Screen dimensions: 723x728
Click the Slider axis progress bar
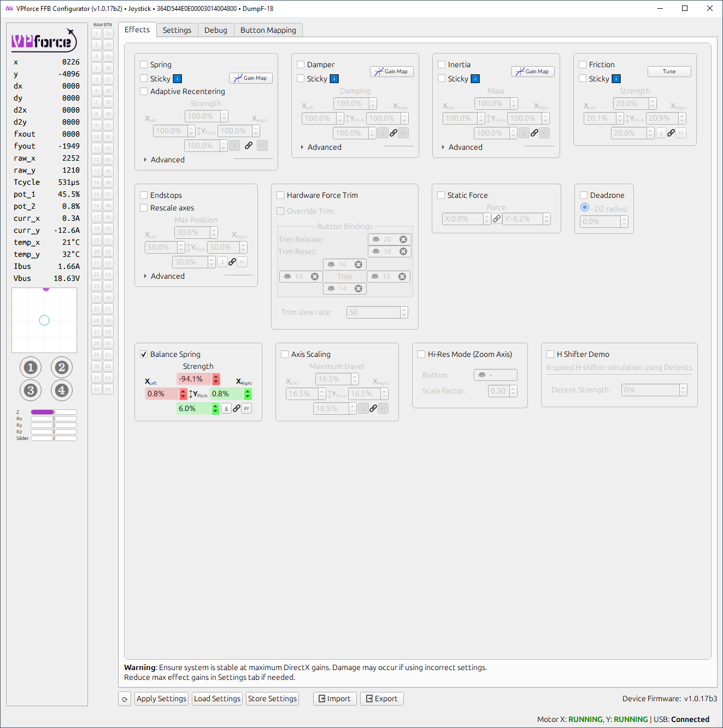54,438
